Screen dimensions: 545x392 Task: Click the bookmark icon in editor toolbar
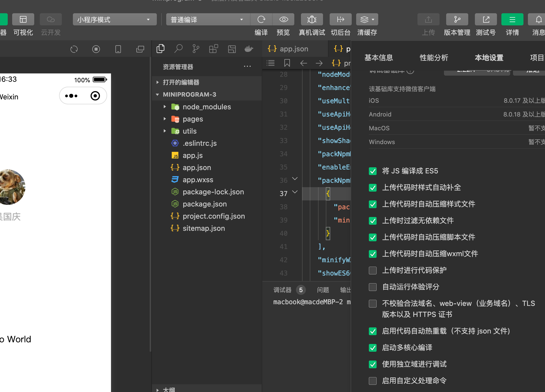(287, 63)
